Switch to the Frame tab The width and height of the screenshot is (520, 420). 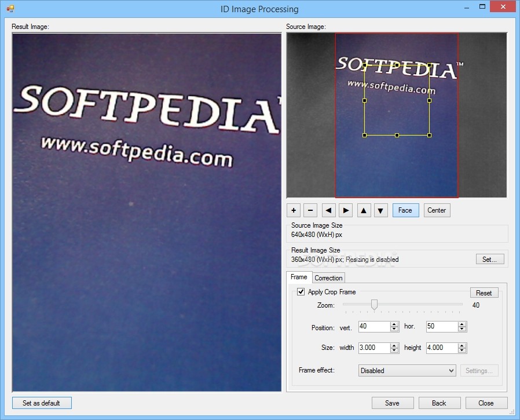(299, 277)
